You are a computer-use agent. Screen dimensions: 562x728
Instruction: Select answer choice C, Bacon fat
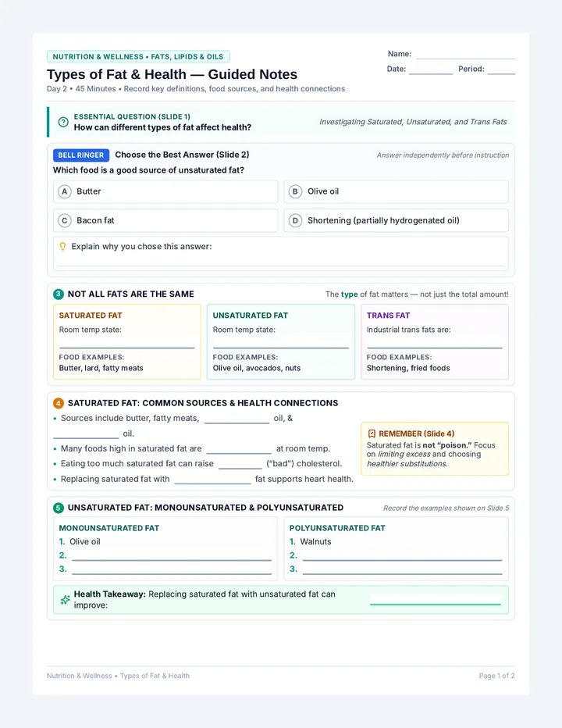(x=165, y=220)
